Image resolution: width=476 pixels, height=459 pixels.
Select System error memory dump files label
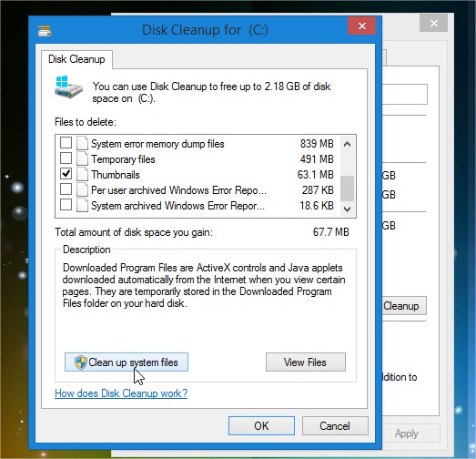pyautogui.click(x=157, y=144)
